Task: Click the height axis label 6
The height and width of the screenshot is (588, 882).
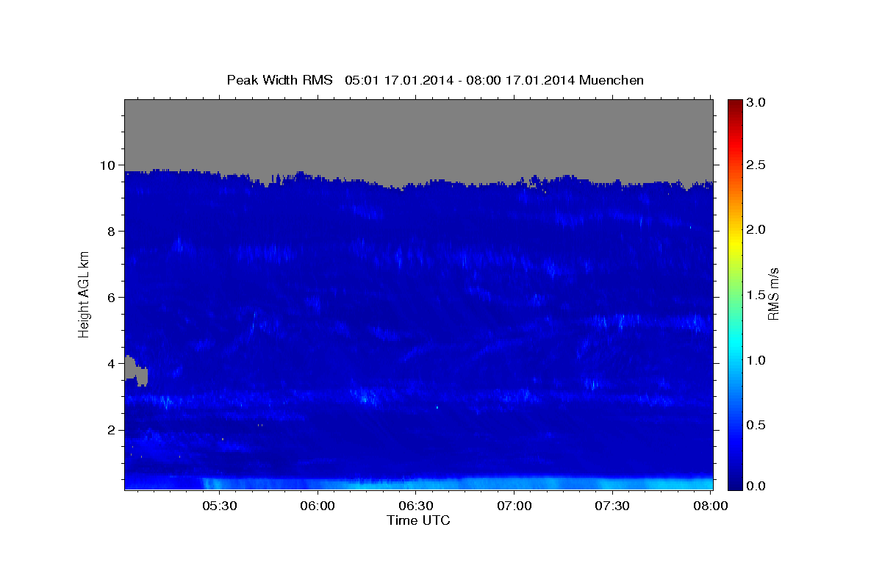Action: pos(112,298)
